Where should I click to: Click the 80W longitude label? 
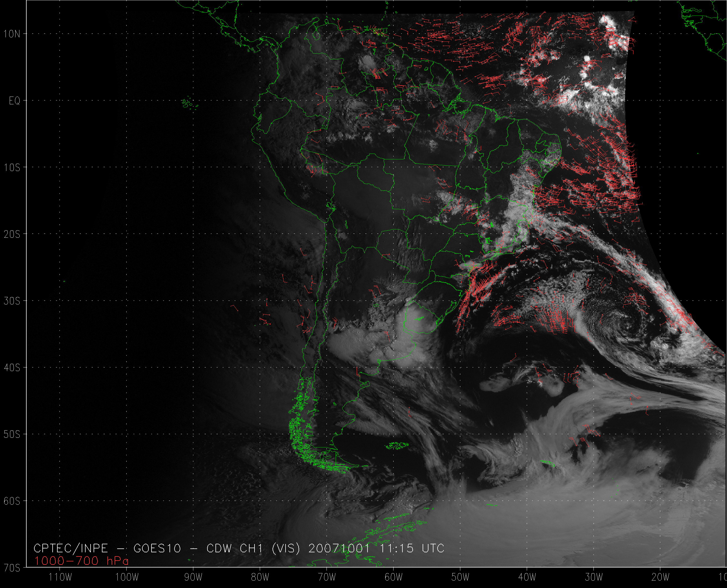pyautogui.click(x=260, y=577)
